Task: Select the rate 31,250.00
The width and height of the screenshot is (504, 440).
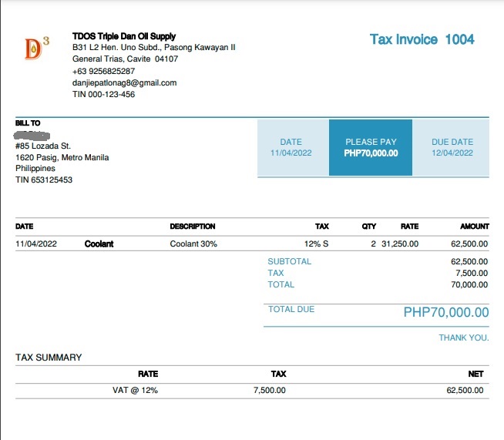Action: point(400,244)
